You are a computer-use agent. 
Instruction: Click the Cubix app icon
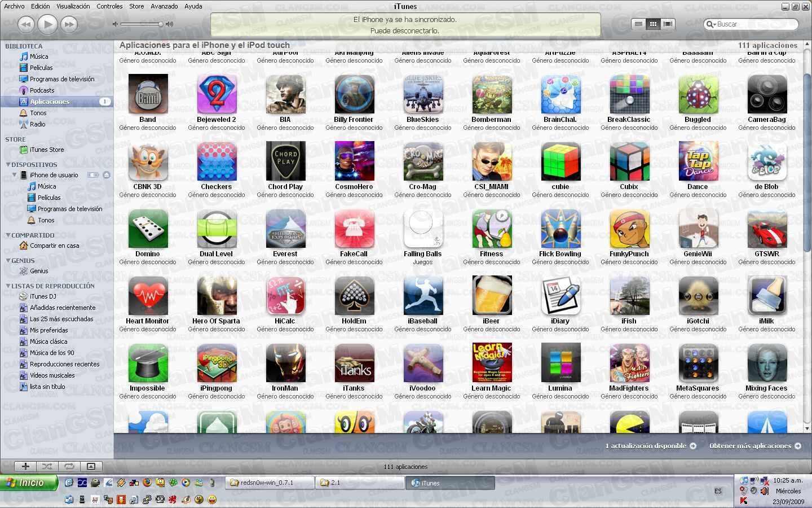[x=629, y=161]
